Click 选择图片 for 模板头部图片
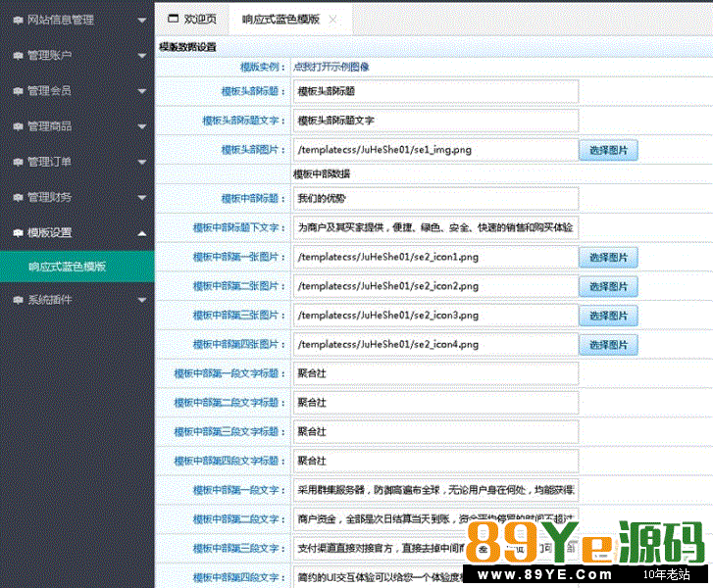 point(608,150)
